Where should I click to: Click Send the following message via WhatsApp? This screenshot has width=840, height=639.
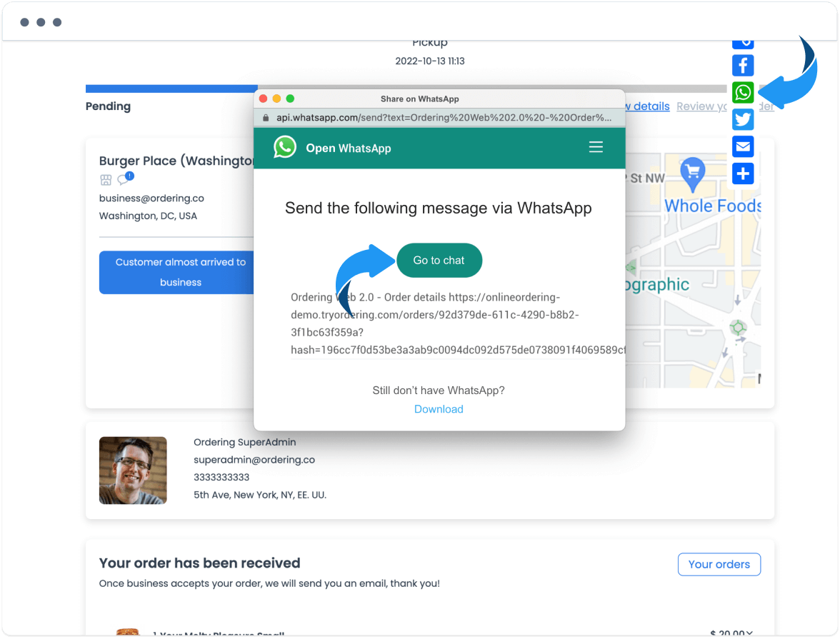point(439,208)
